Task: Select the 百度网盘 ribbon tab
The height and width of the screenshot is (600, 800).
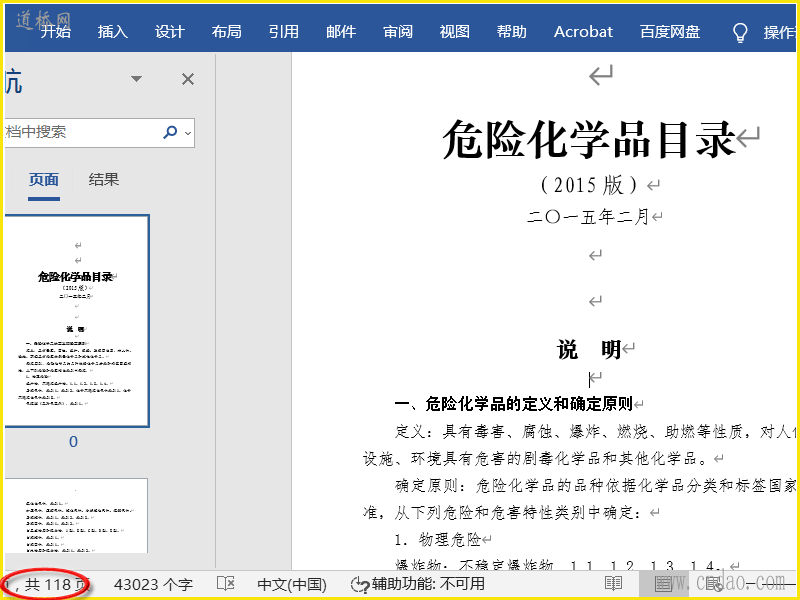Action: pyautogui.click(x=670, y=32)
